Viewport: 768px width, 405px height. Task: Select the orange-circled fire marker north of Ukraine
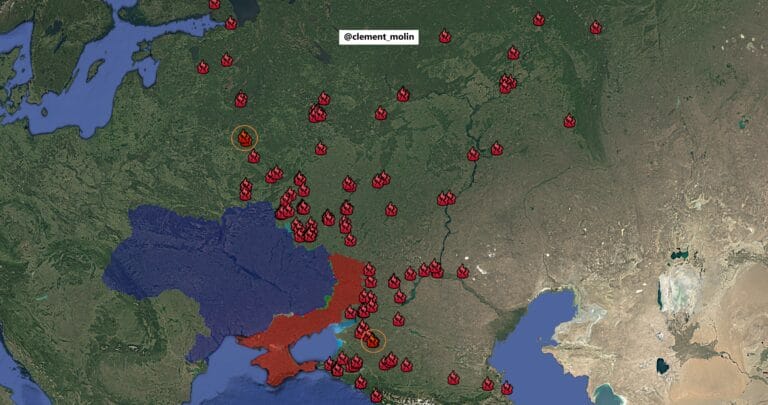pos(244,138)
